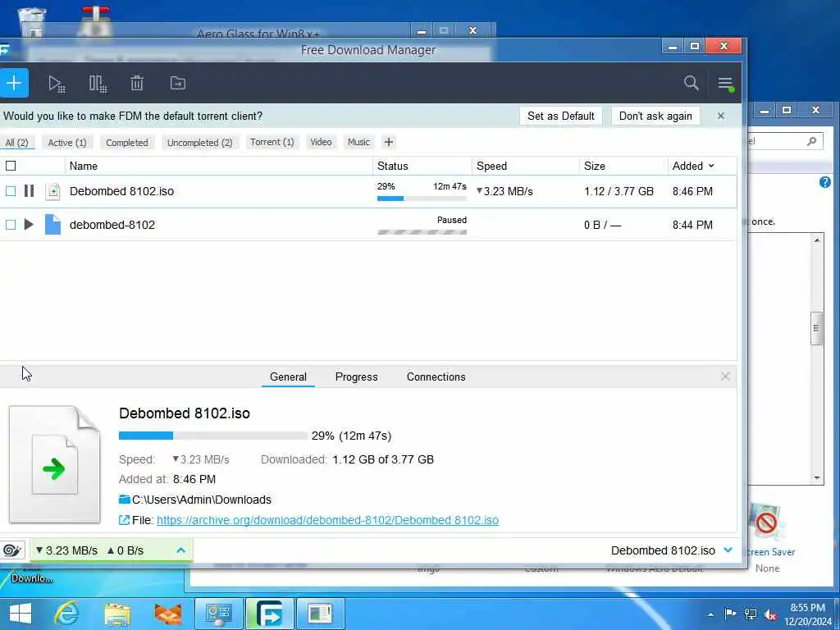Expand Debombed 8102.iso dropdown in status bar
The width and height of the screenshot is (840, 630).
[x=728, y=550]
